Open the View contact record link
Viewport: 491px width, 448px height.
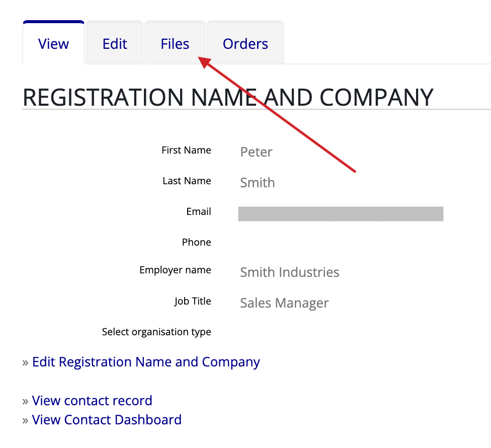click(x=92, y=401)
